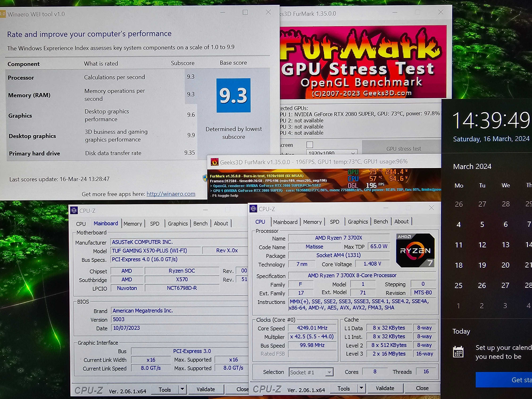Image resolution: width=532 pixels, height=399 pixels.
Task: Select CPU tab in right CPU-Z window
Action: pyautogui.click(x=260, y=222)
